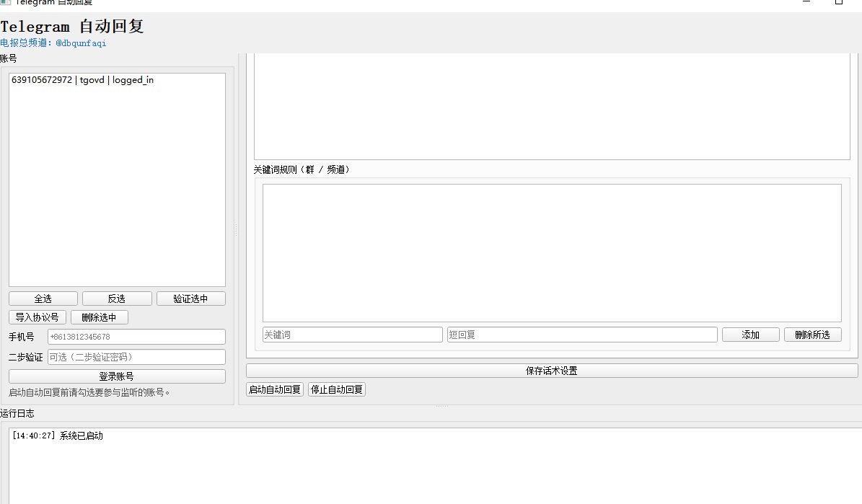This screenshot has height=504, width=862.
Task: Click the 保存话术设置 save button
Action: click(x=552, y=371)
